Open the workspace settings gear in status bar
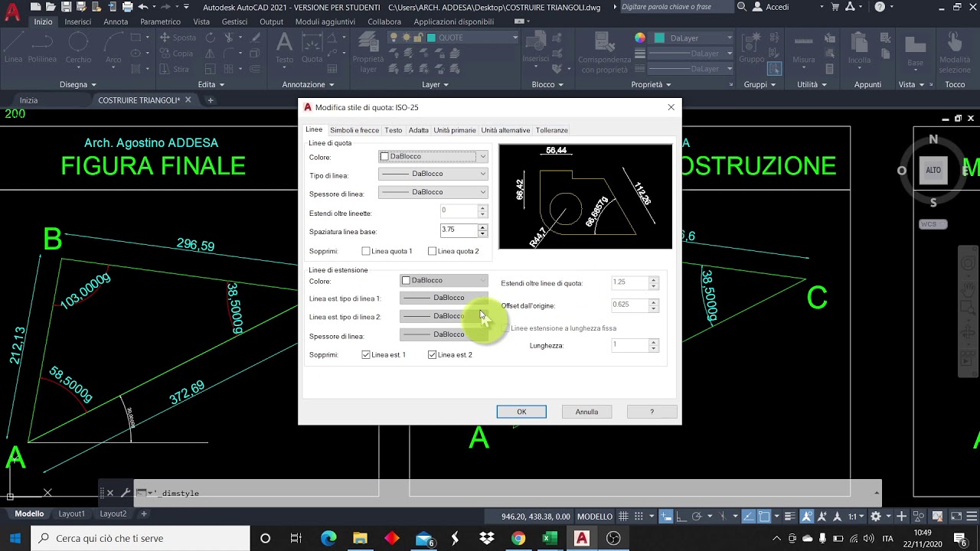The image size is (980, 551). 876,517
